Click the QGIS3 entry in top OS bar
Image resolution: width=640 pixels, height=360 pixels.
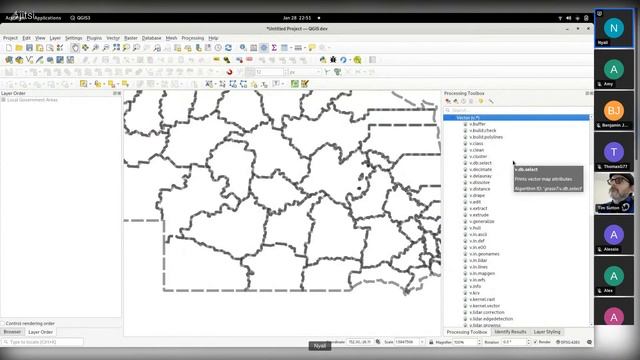tap(80, 18)
